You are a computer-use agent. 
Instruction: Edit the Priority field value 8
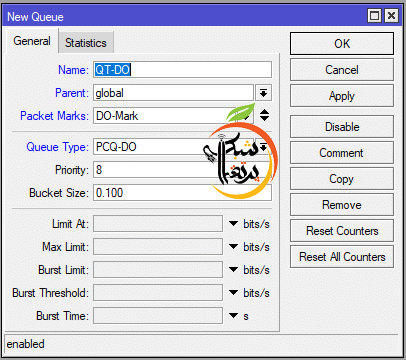point(182,170)
